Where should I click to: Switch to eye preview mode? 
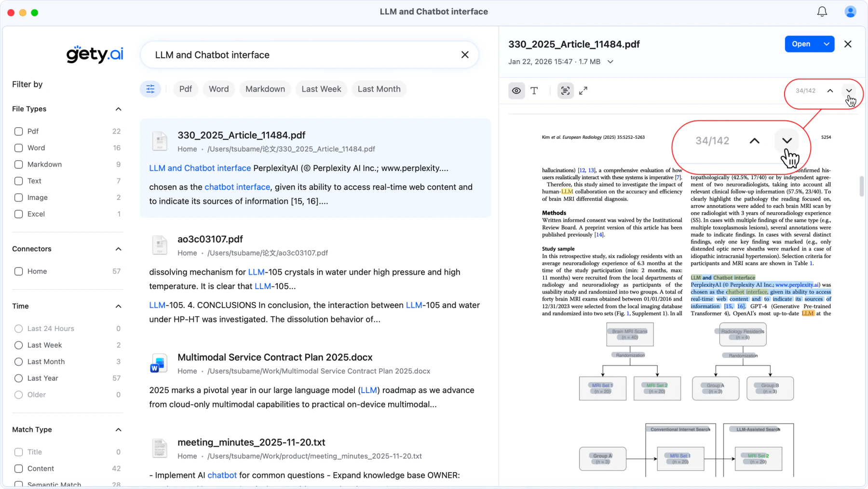pos(516,91)
